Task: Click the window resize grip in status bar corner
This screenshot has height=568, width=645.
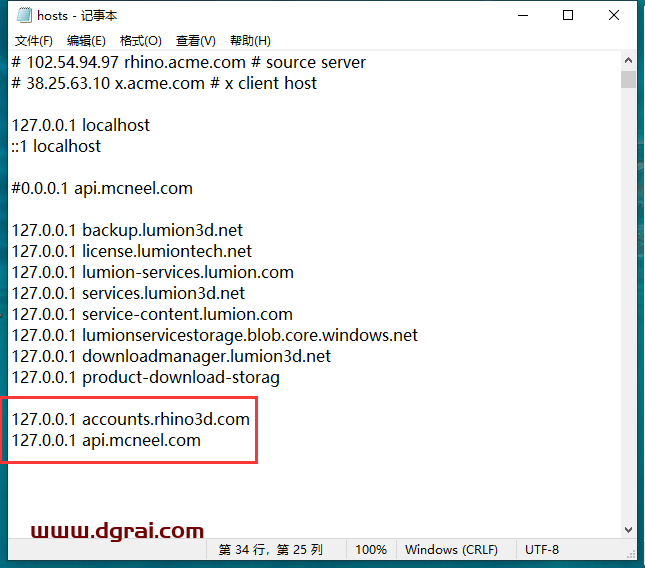Action: tap(631, 554)
